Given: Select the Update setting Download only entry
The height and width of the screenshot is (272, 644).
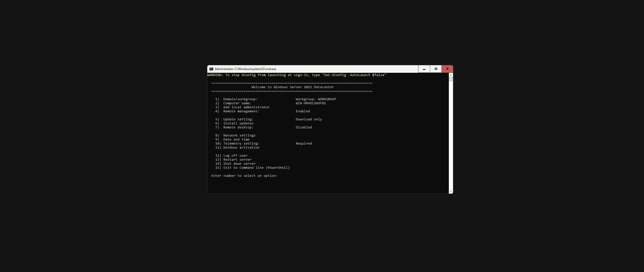Looking at the screenshot, I should (308, 119).
